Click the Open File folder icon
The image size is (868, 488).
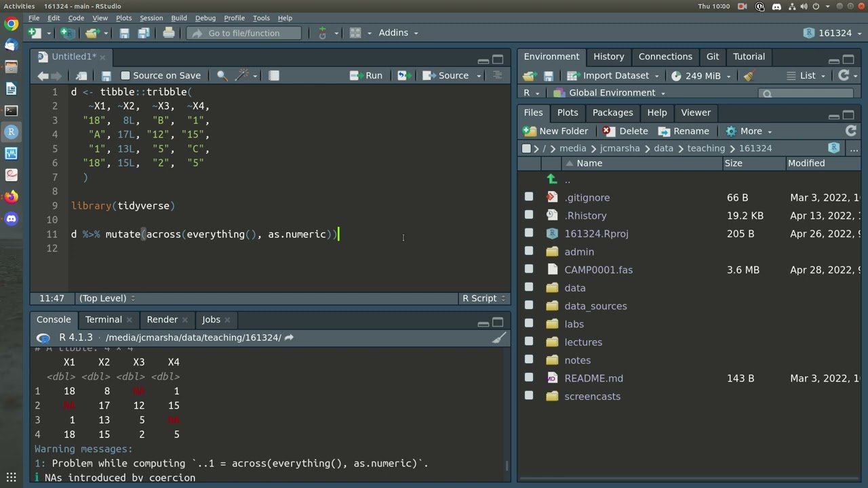tap(92, 33)
